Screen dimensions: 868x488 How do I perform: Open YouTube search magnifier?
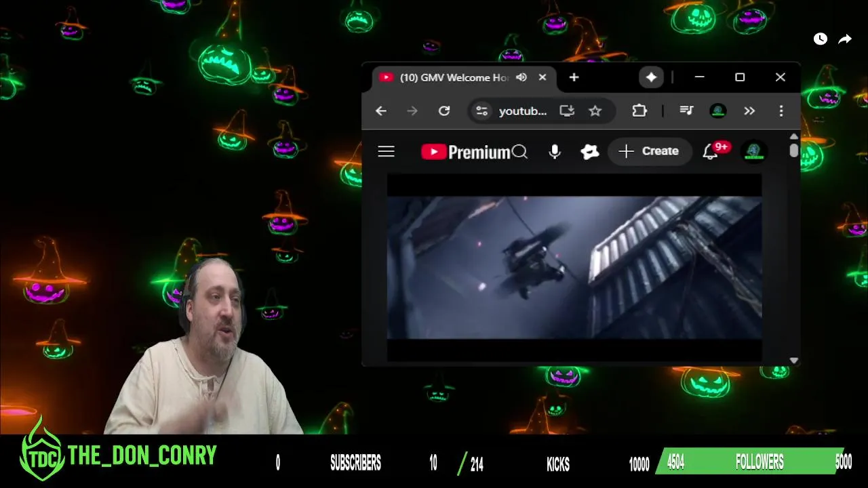pos(519,152)
